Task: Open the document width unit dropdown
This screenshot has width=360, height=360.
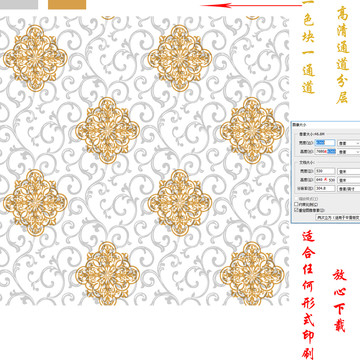Action: tap(349, 171)
